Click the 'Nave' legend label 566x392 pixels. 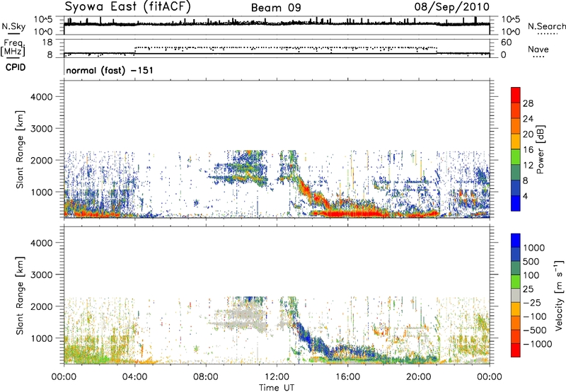(538, 49)
